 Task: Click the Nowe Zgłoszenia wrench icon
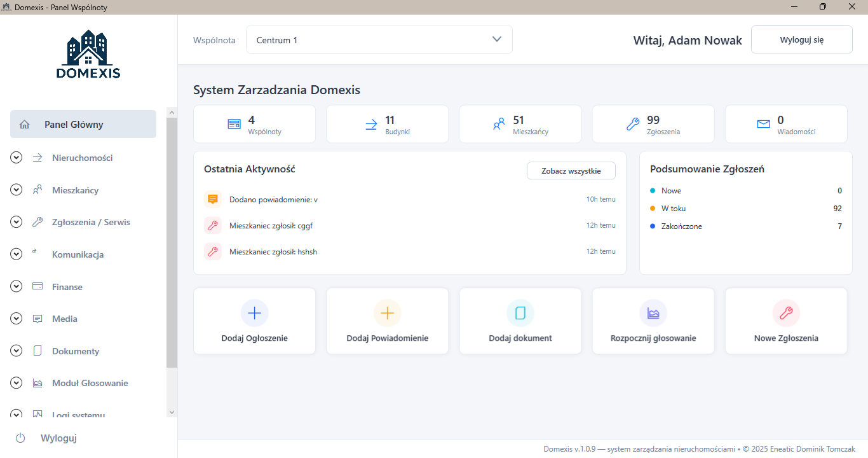click(x=786, y=313)
